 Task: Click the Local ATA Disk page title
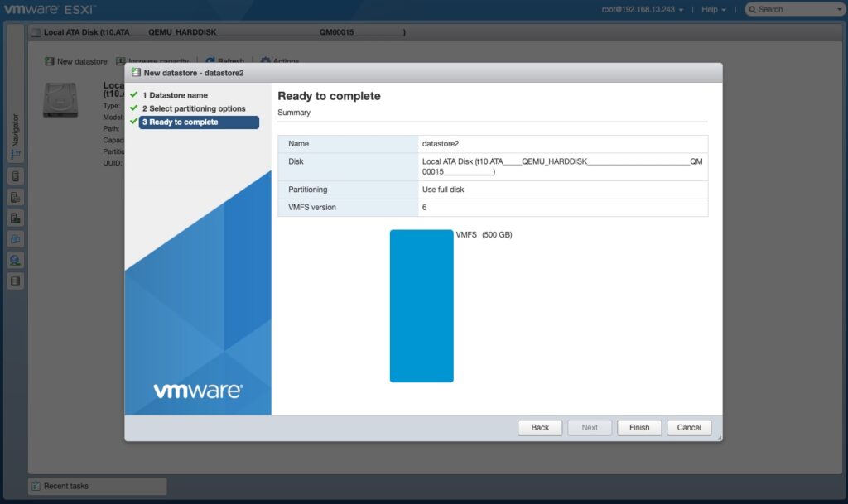[x=224, y=32]
